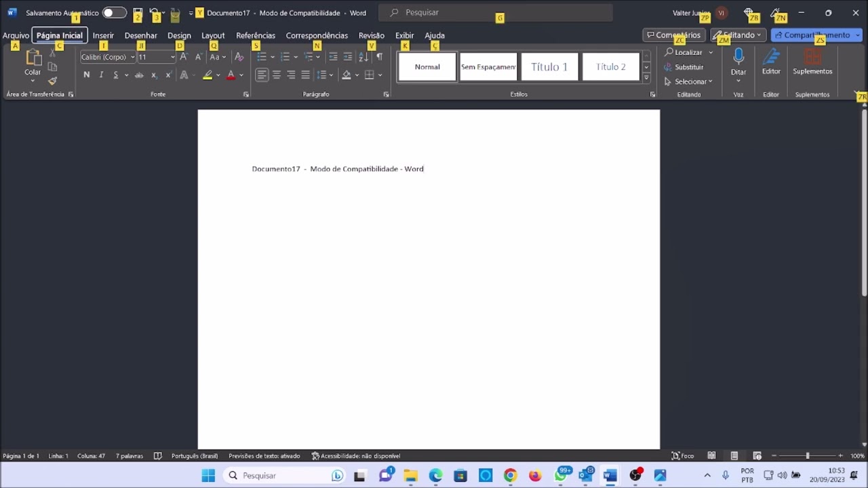Click the Editor pen icon
This screenshot has width=868, height=488.
771,57
